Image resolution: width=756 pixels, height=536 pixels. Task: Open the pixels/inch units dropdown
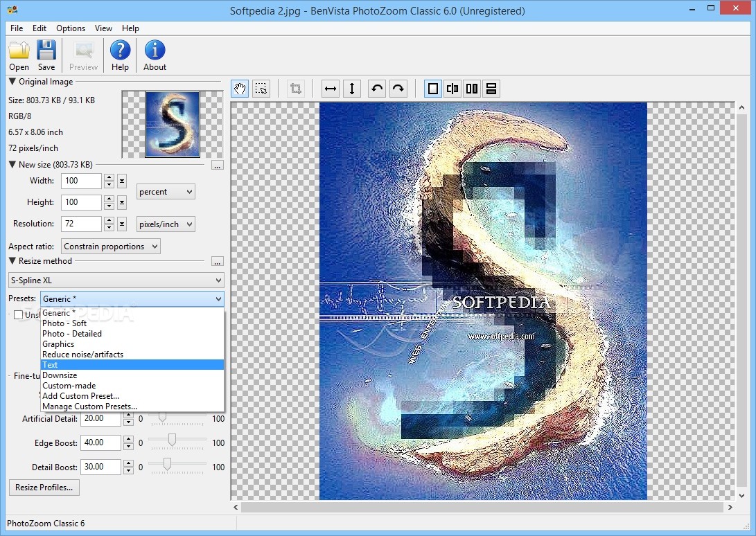pyautogui.click(x=166, y=224)
